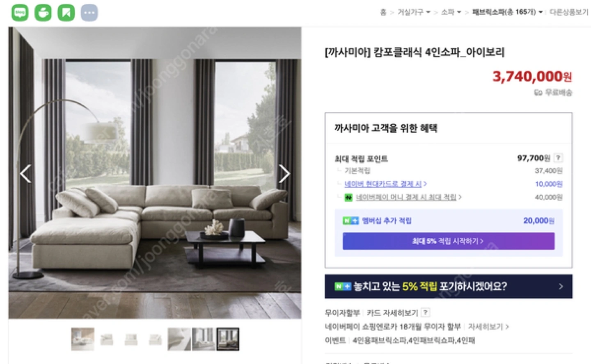Click question mark next to 카드 자세히보기
Viewport: 591px width, 364px height.
pos(426,312)
